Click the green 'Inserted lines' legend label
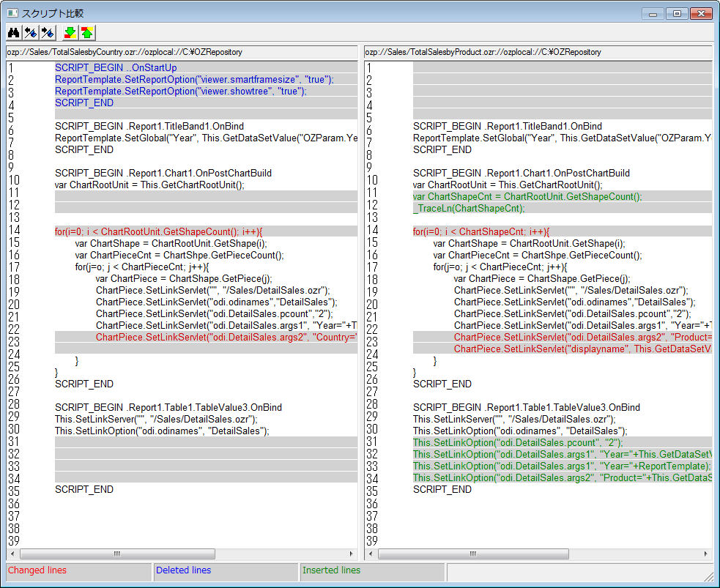The height and width of the screenshot is (588, 720). point(331,570)
